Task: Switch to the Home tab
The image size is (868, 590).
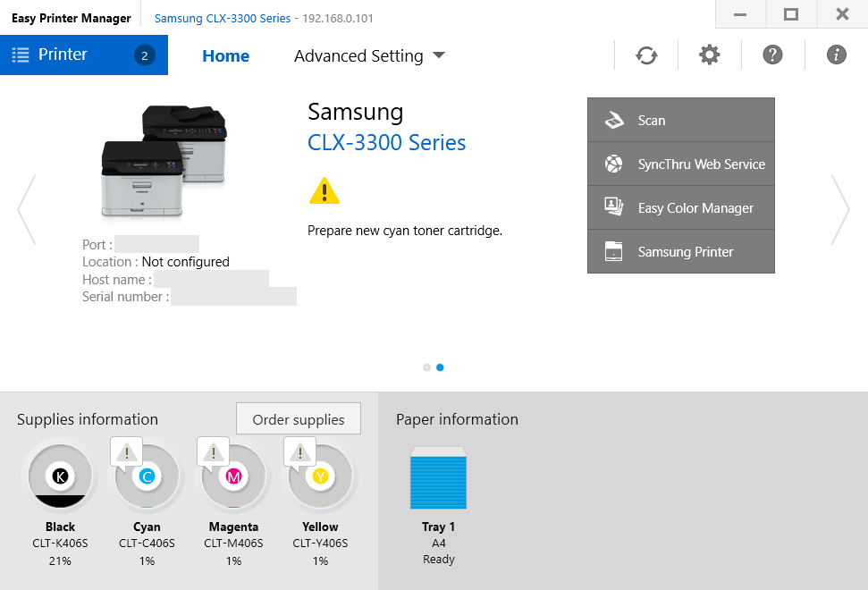Action: 225,56
